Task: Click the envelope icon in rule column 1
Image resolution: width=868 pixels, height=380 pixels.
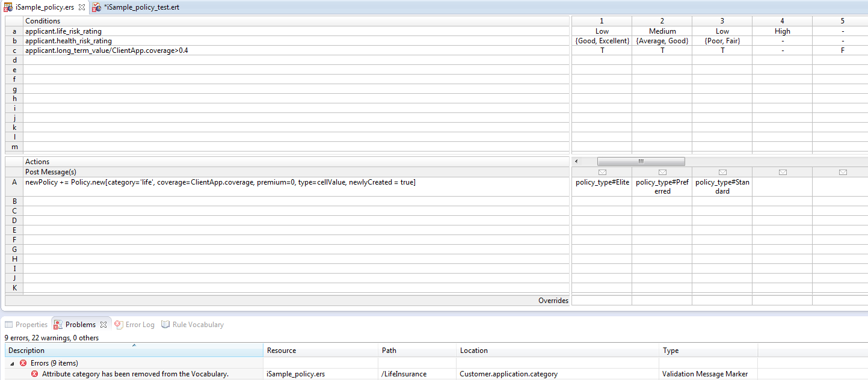Action: pos(602,172)
